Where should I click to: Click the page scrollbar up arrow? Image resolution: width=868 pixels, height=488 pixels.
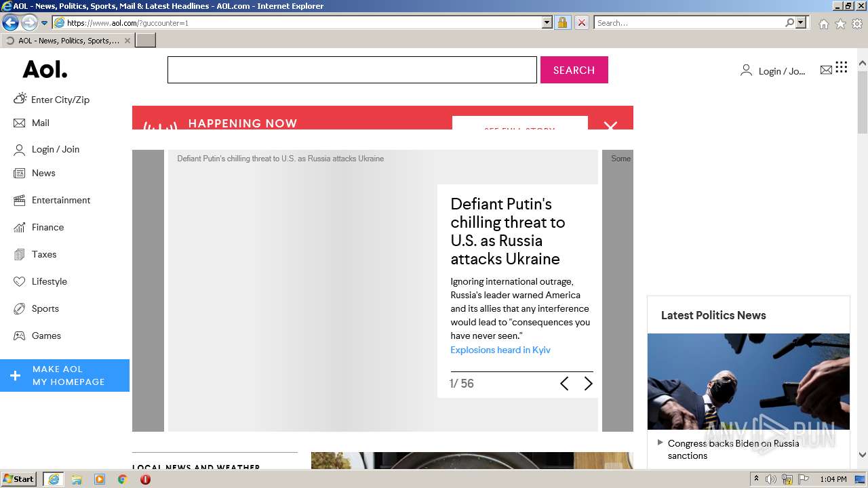click(x=863, y=64)
